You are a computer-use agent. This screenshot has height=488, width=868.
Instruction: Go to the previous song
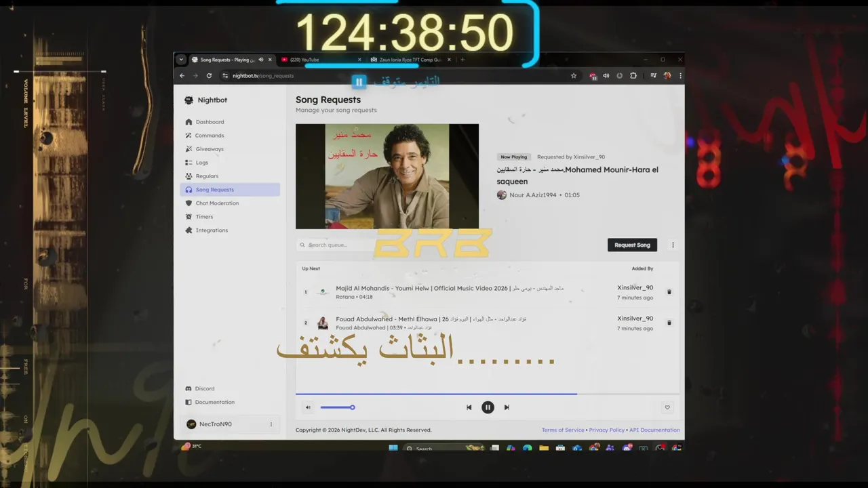(x=469, y=407)
